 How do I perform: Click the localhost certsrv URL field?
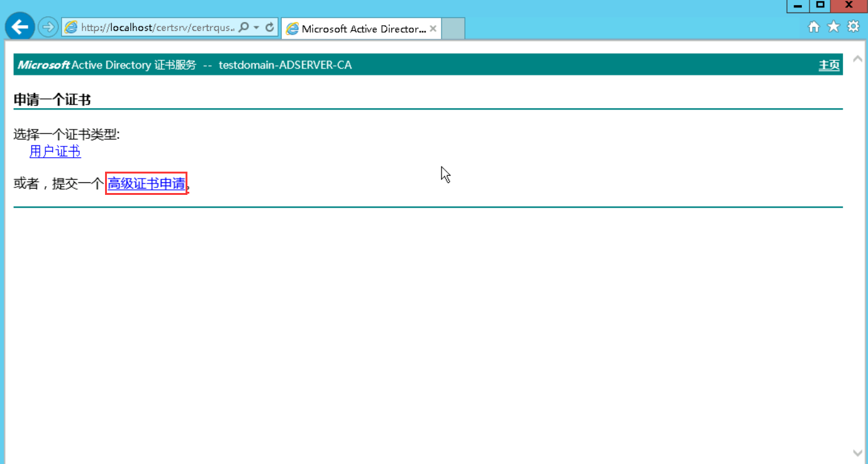click(x=157, y=28)
